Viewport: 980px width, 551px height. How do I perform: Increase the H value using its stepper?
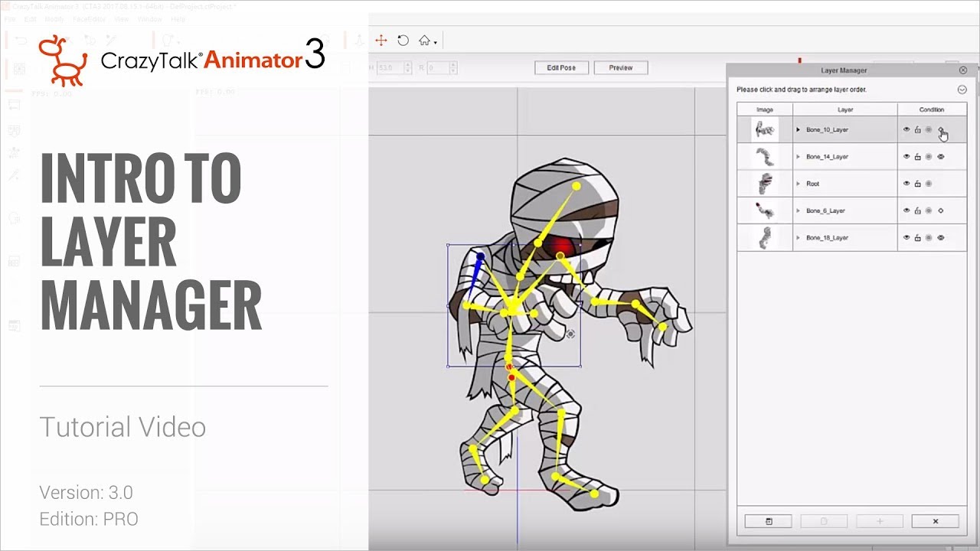pyautogui.click(x=407, y=66)
